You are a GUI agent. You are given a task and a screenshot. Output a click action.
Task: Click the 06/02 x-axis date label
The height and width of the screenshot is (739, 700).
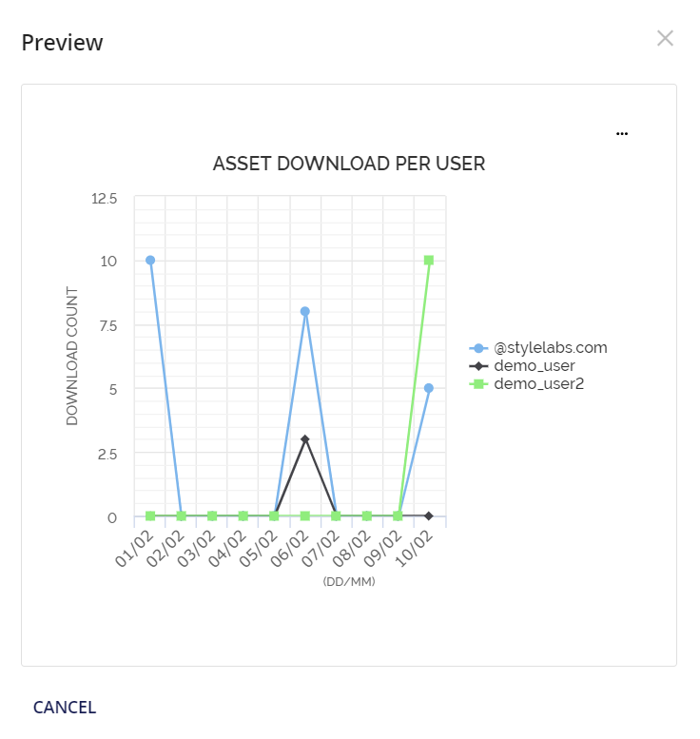pyautogui.click(x=291, y=552)
